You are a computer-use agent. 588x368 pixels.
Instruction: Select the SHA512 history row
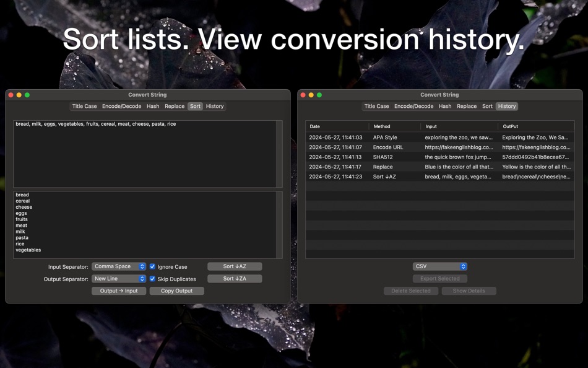click(439, 157)
